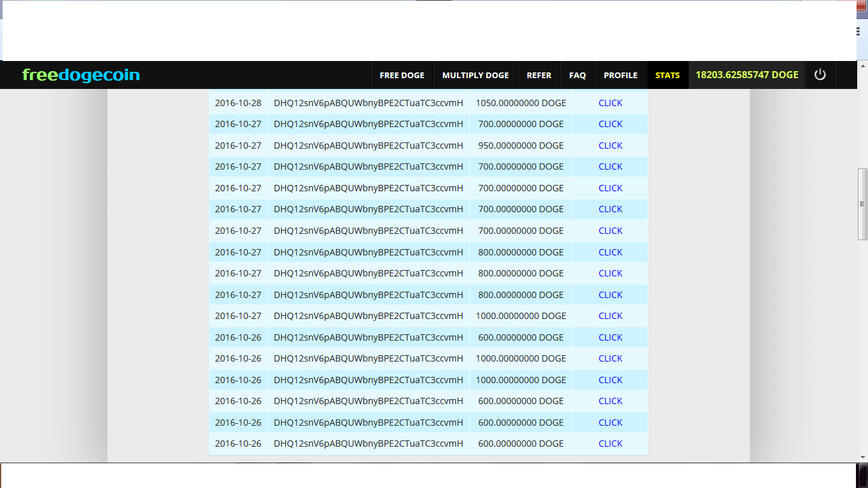This screenshot has width=868, height=488.
Task: Go to MULTIPLY DOGE menu item
Action: coord(475,75)
